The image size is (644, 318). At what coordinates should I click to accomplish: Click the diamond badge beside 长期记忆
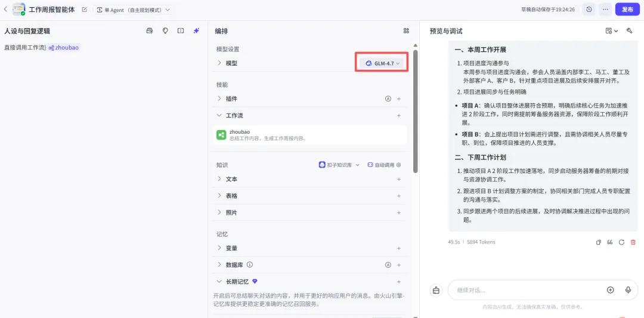[255, 282]
